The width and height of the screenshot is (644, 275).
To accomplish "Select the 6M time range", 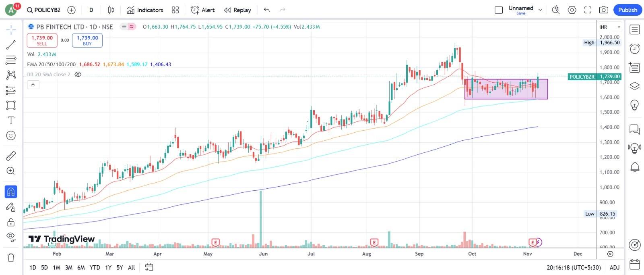I will (81, 267).
